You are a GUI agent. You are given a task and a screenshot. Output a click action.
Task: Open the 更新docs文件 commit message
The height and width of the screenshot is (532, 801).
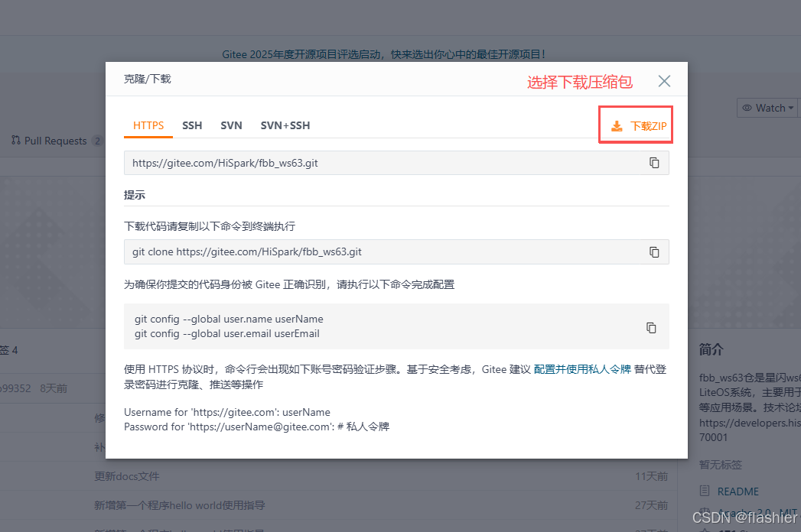[127, 476]
